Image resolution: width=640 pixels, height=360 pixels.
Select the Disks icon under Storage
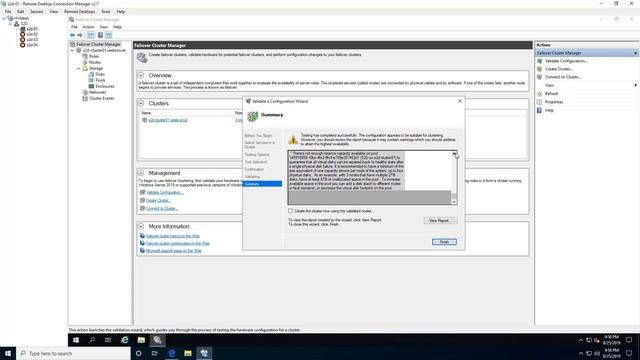coord(91,74)
